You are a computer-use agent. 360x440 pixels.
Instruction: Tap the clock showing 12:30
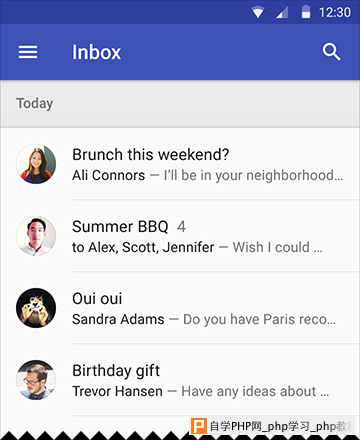coord(335,13)
